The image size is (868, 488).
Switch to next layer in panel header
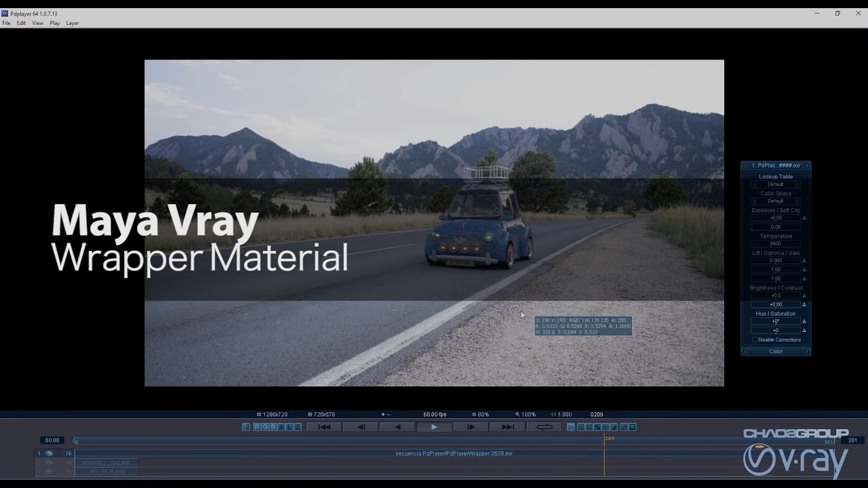pyautogui.click(x=806, y=165)
